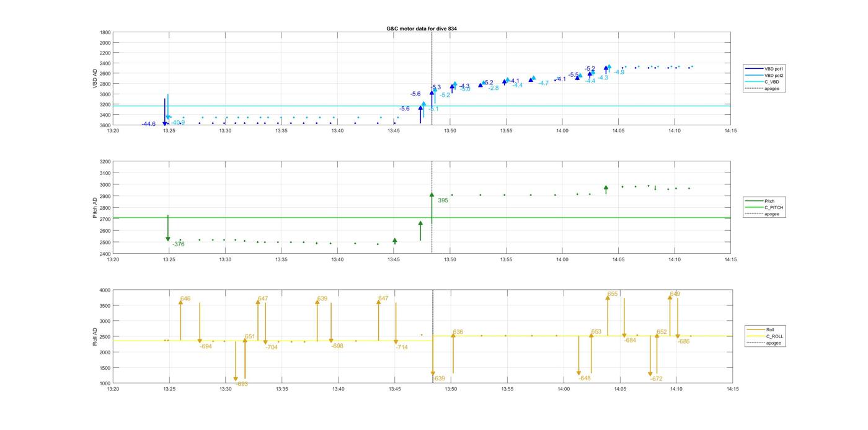
Task: Click the -704 roll data label
Action: point(272,347)
